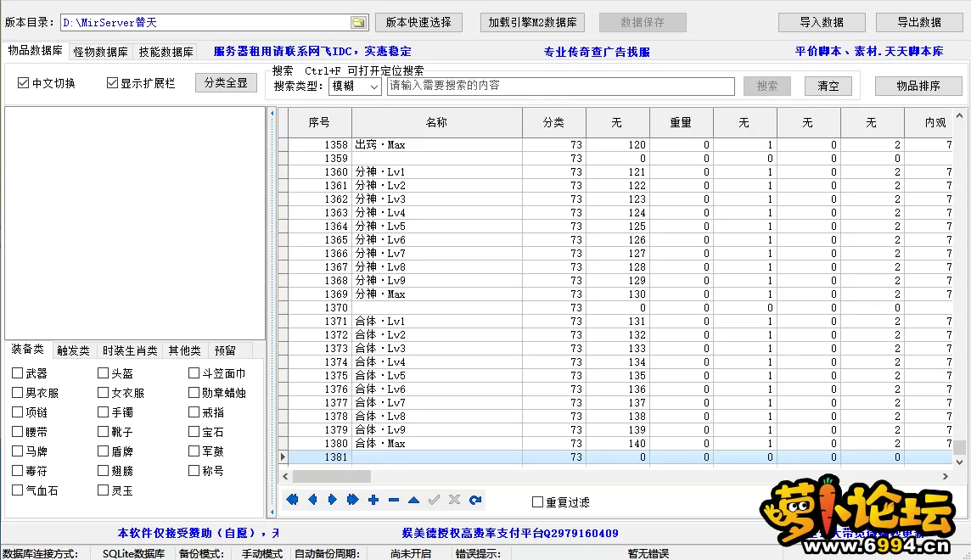Check the 宝石 category box
The image size is (971, 560).
[194, 432]
